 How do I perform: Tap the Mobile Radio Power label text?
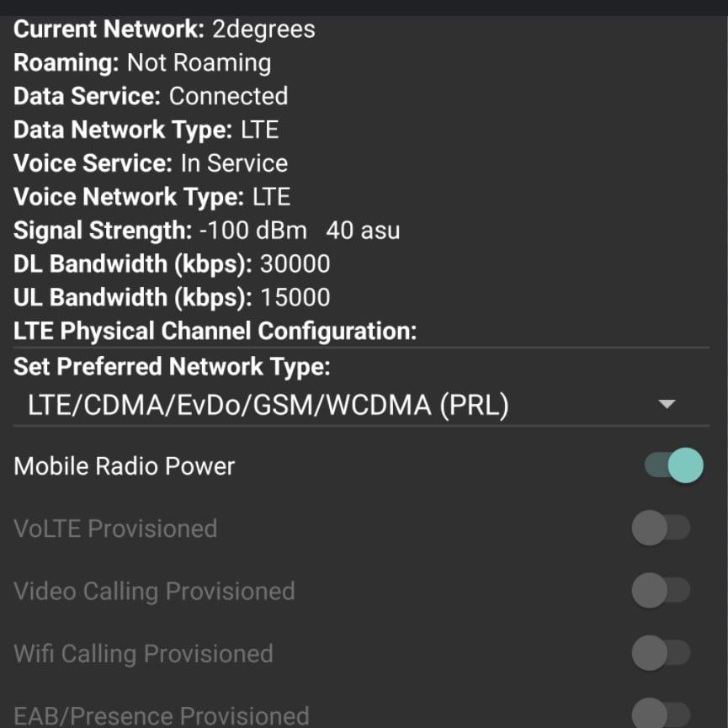(x=125, y=466)
